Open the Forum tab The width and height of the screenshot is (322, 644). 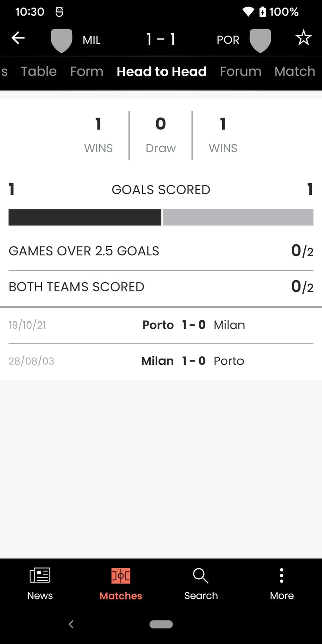pos(240,71)
